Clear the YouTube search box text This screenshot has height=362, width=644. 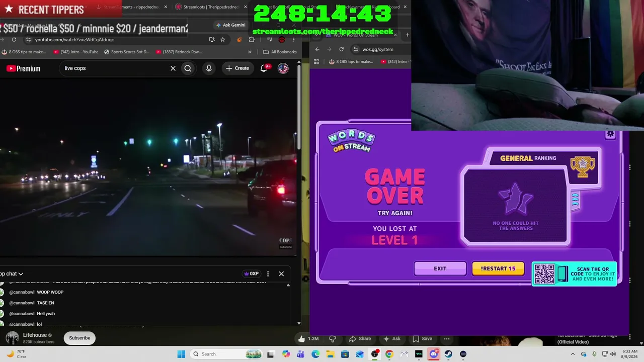tap(173, 68)
